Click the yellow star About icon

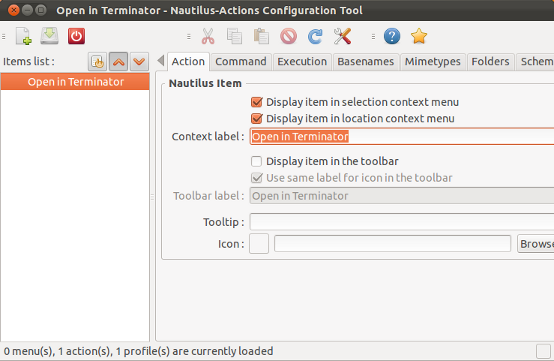tap(419, 36)
